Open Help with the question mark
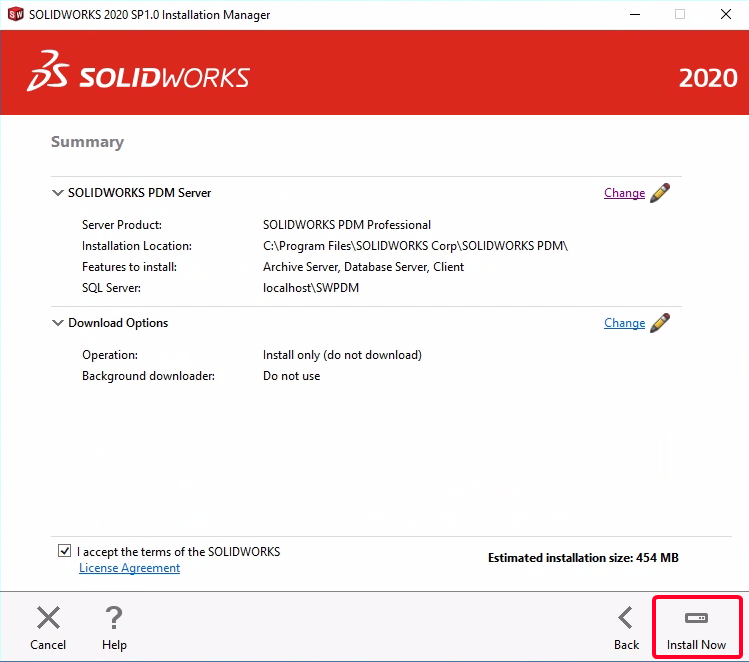The width and height of the screenshot is (749, 662). point(114,629)
